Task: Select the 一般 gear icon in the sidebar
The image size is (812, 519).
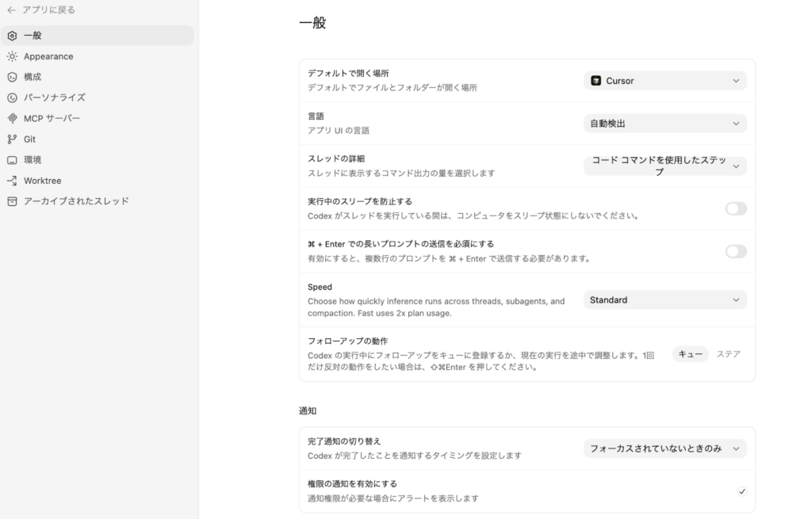Action: tap(11, 35)
